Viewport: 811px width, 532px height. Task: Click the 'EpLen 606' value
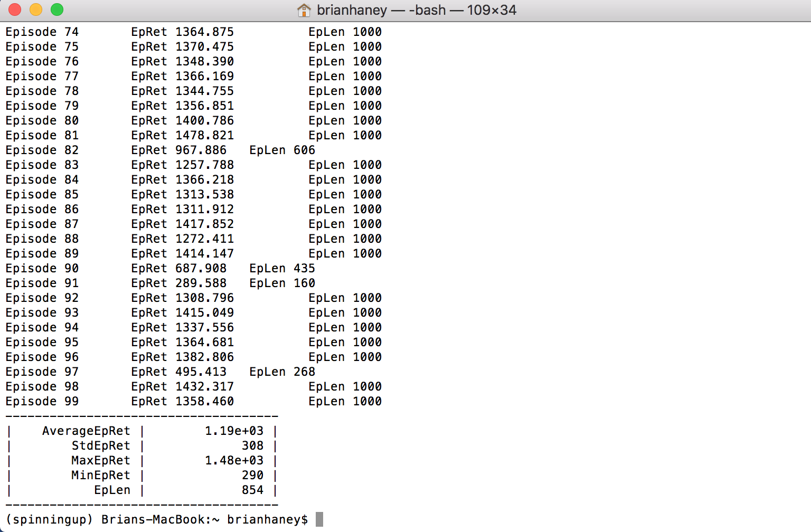[282, 150]
